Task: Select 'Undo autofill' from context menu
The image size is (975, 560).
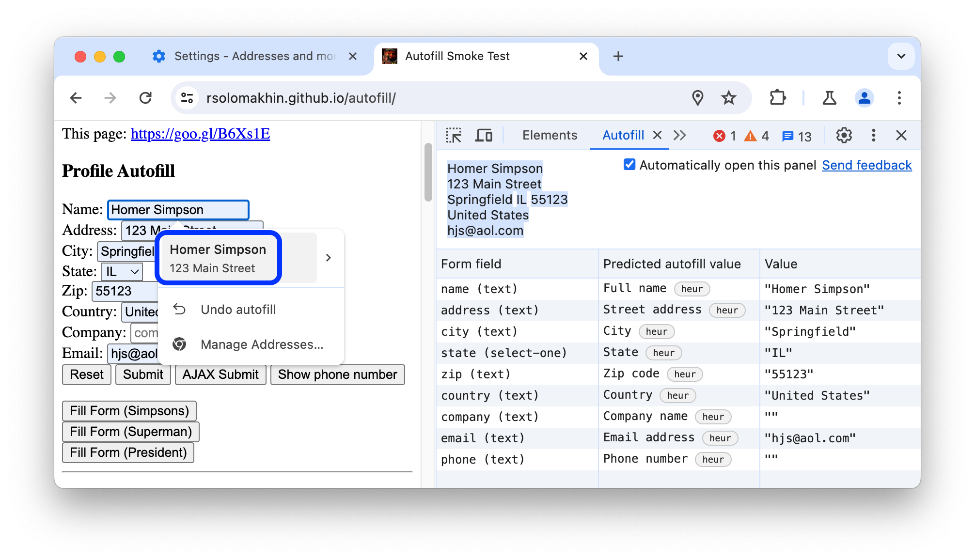Action: coord(239,309)
